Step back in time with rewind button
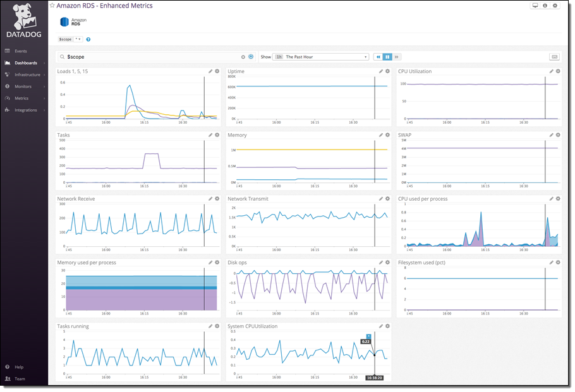Screen dimensions: 575x392 (x=378, y=57)
